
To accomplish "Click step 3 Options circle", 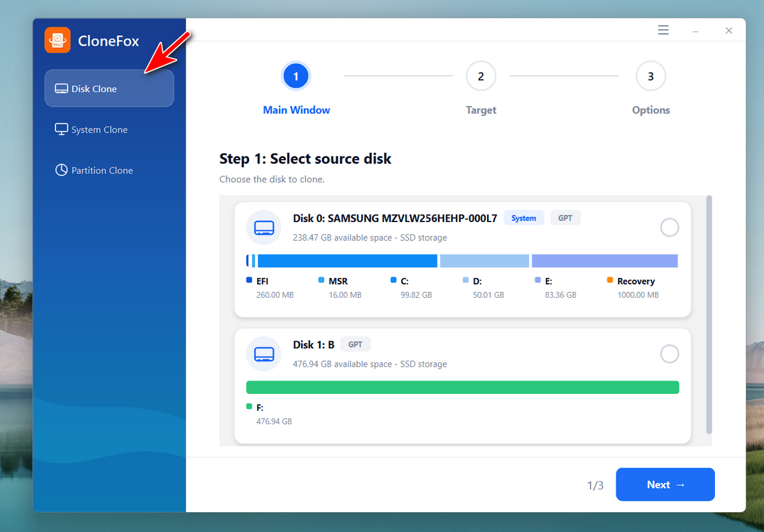I will point(651,76).
